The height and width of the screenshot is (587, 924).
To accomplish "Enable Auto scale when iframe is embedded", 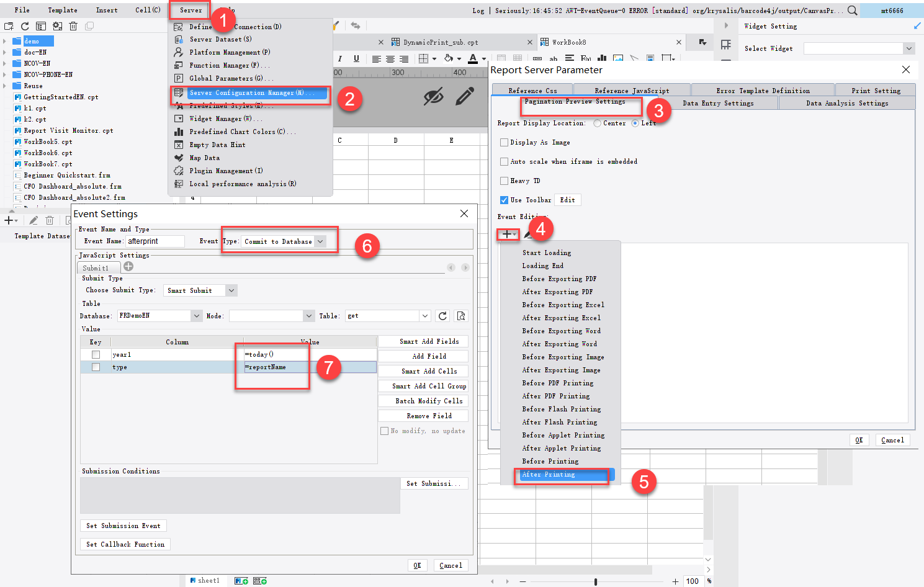I will click(505, 161).
